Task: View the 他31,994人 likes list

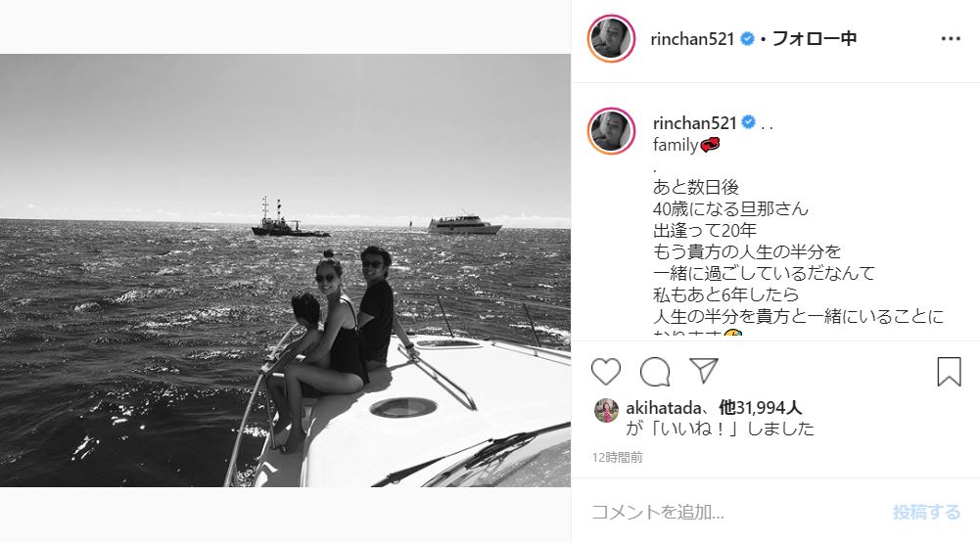Action: tap(760, 408)
